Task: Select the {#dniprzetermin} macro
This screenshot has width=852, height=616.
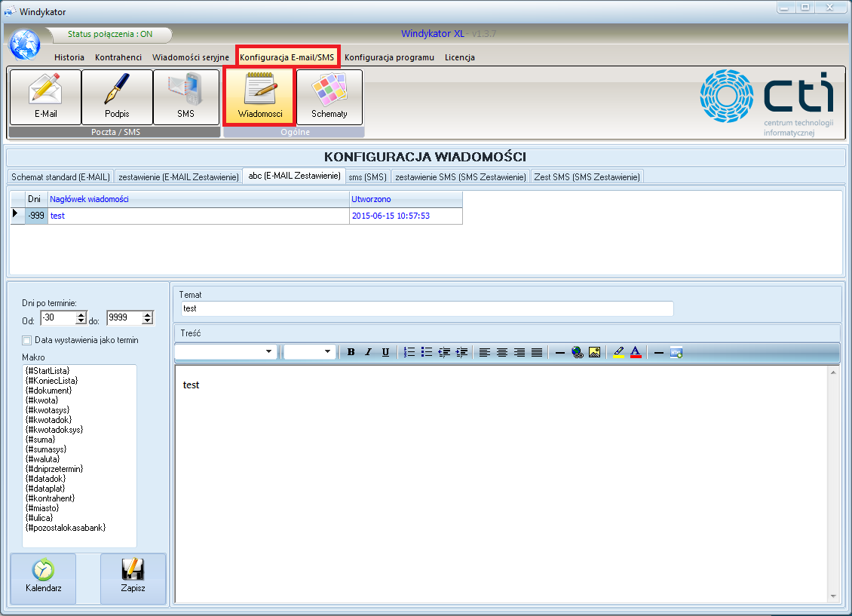Action: [54, 469]
